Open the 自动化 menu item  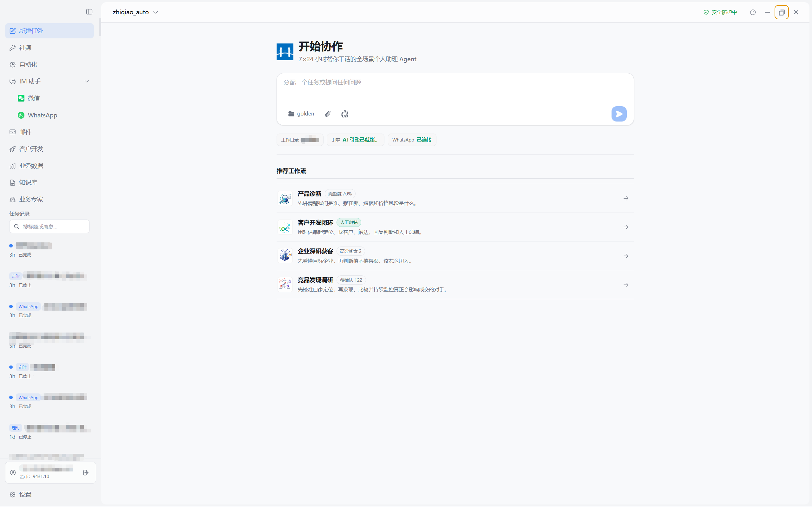click(49, 64)
